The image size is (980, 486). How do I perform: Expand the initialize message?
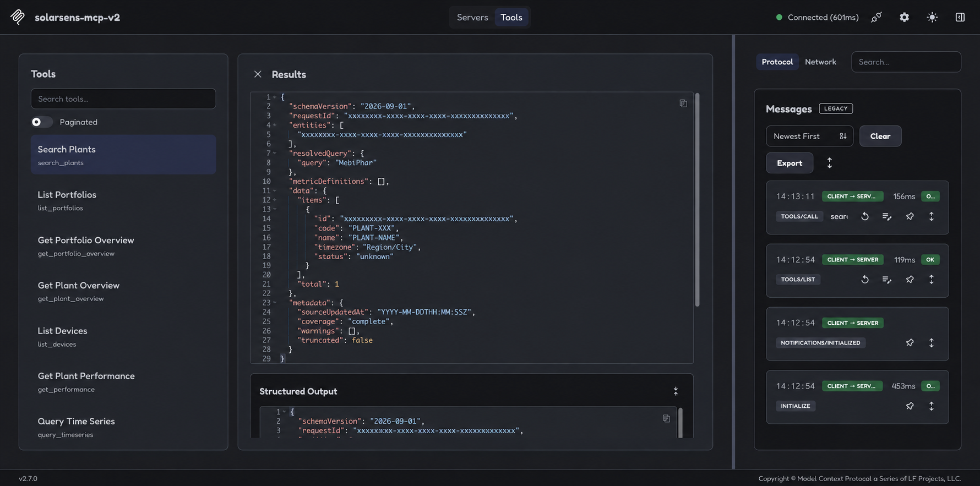pyautogui.click(x=932, y=406)
